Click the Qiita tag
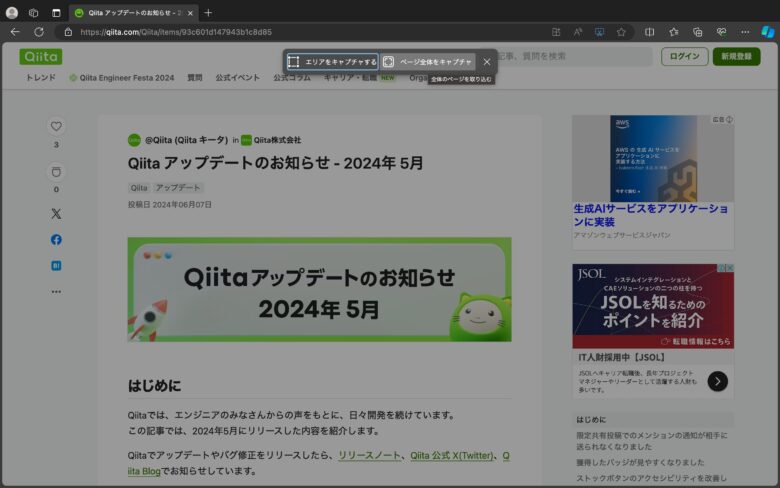This screenshot has height=488, width=780. tap(139, 188)
